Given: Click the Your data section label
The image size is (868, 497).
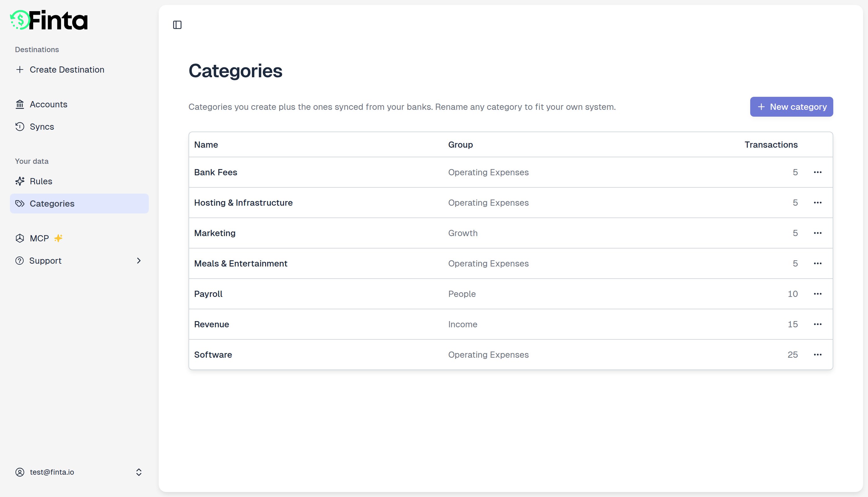Looking at the screenshot, I should tap(32, 161).
